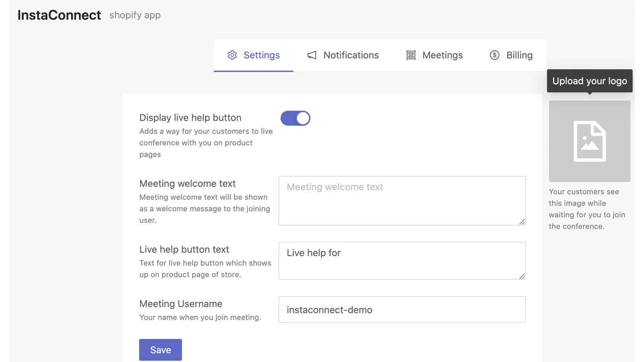The image size is (644, 362).
Task: Click the image placeholder icon for logo upload
Action: coord(589,141)
